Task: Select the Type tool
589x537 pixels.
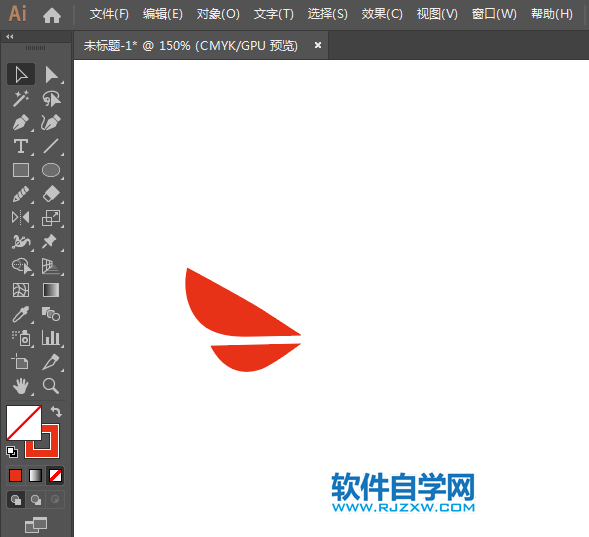Action: coord(21,146)
